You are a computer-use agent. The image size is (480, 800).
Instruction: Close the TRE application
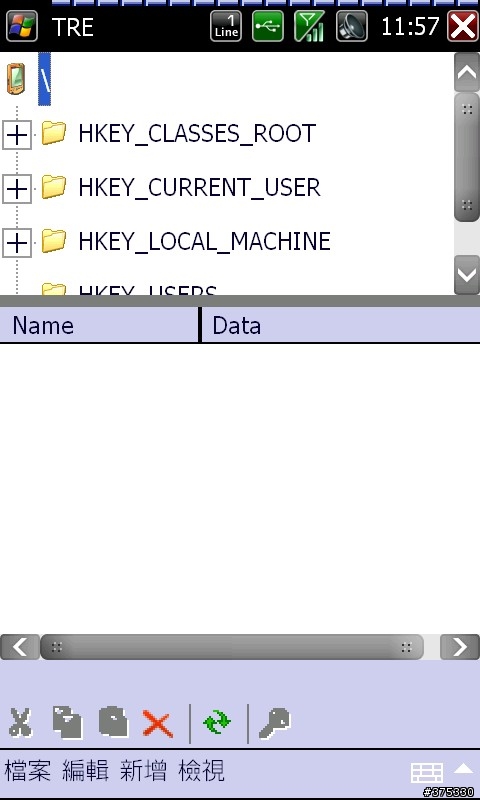pos(463,26)
